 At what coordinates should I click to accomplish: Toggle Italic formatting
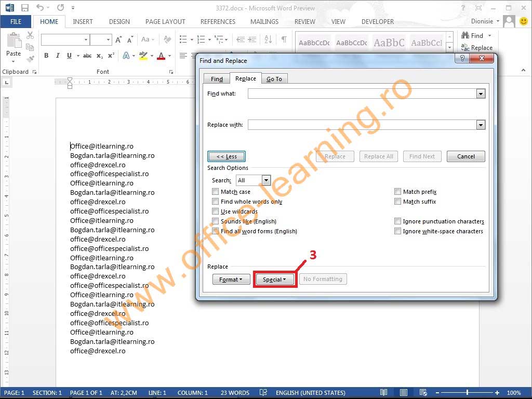[58, 56]
